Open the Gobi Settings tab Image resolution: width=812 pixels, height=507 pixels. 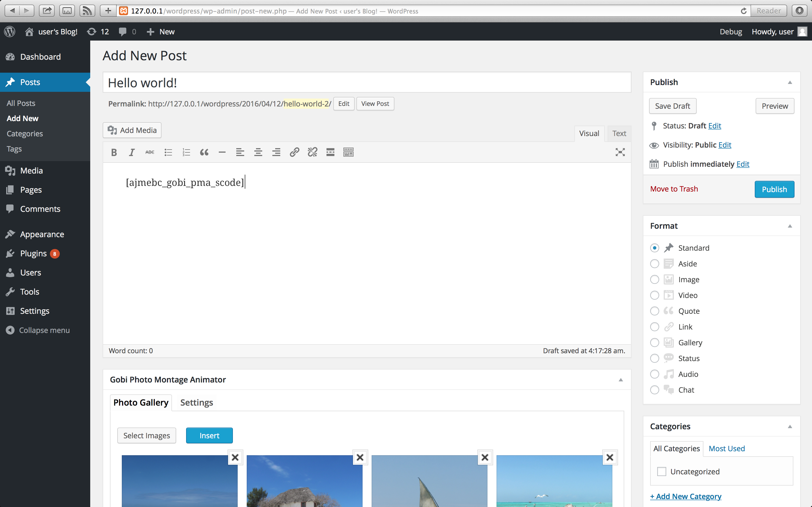coord(197,403)
